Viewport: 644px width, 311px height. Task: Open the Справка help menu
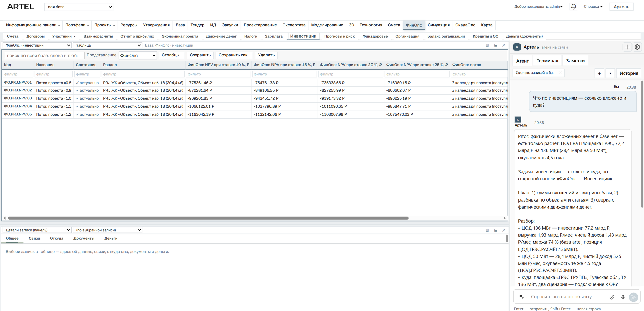click(593, 7)
